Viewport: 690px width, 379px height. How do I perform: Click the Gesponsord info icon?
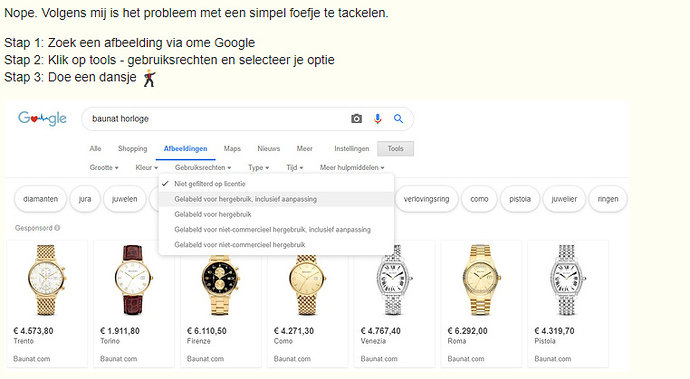click(x=57, y=228)
